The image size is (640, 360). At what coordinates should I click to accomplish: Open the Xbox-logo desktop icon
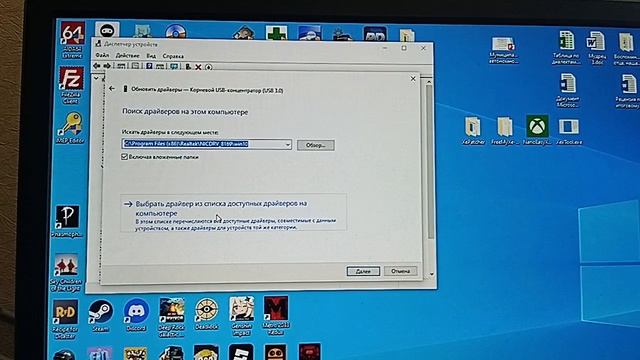tap(537, 130)
